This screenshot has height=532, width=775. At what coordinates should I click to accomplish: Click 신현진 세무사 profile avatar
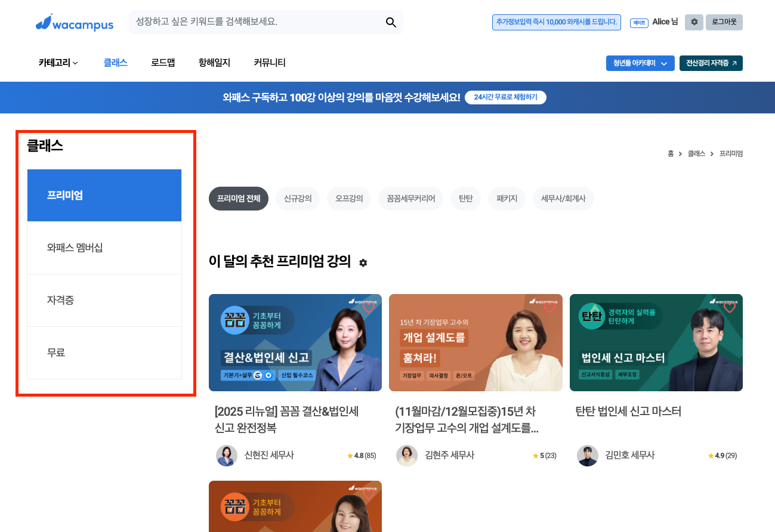tap(227, 456)
